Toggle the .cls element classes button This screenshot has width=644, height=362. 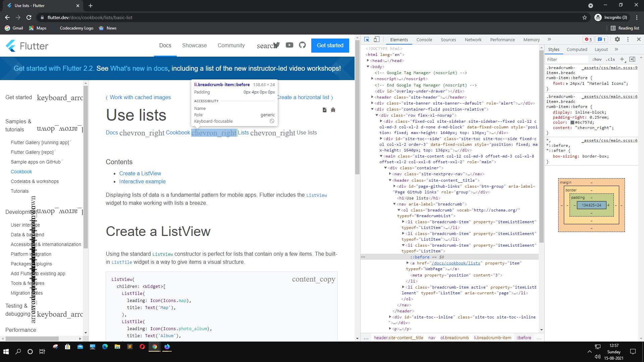(x=610, y=59)
